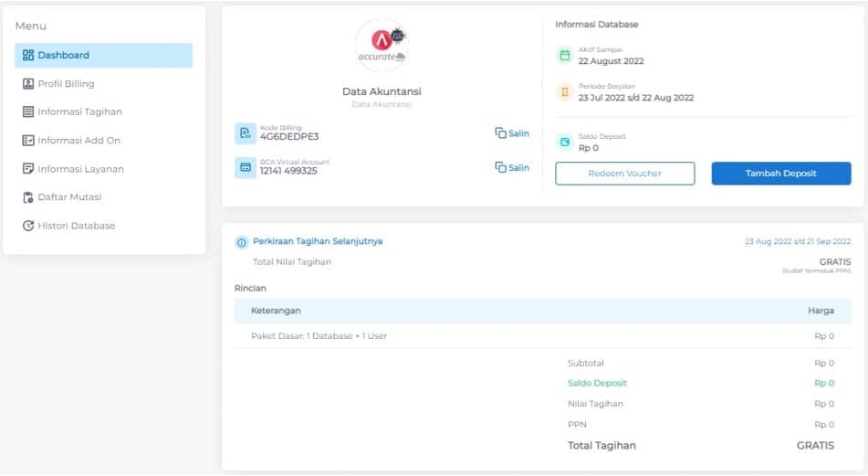Open the Profil Billing menu item
The image size is (868, 476).
(66, 84)
